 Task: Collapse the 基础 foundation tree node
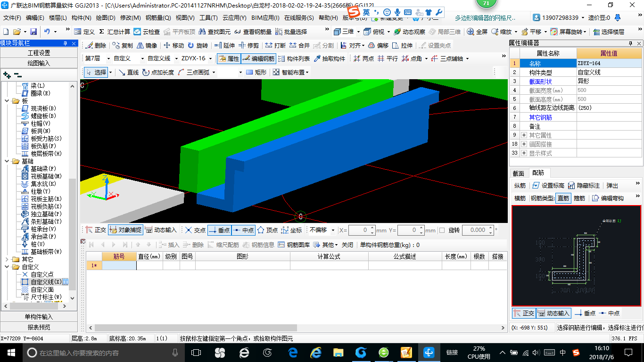tap(7, 161)
